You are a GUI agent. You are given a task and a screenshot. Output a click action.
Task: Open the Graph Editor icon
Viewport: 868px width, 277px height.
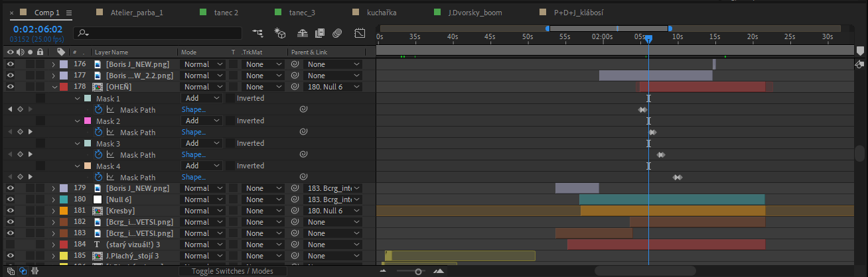360,32
